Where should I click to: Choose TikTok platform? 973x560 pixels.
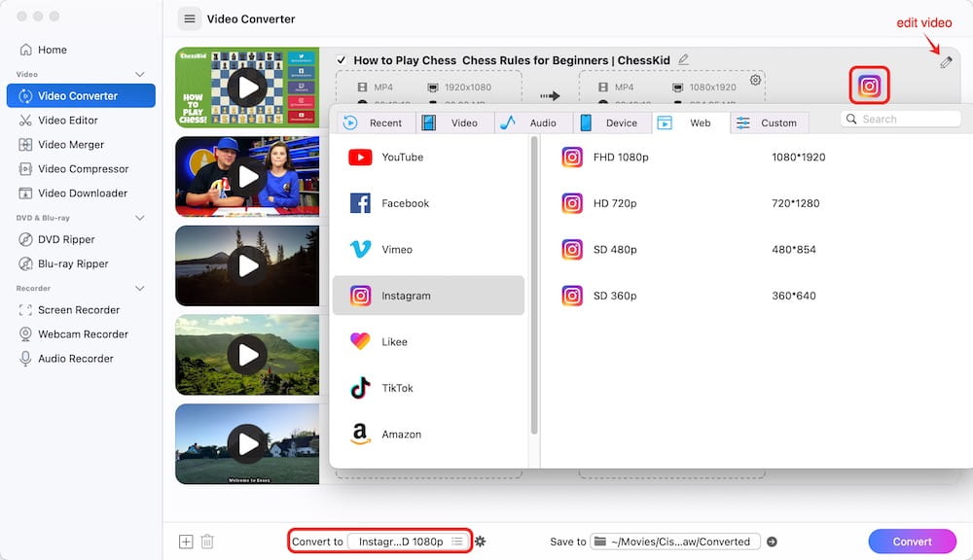tap(428, 388)
